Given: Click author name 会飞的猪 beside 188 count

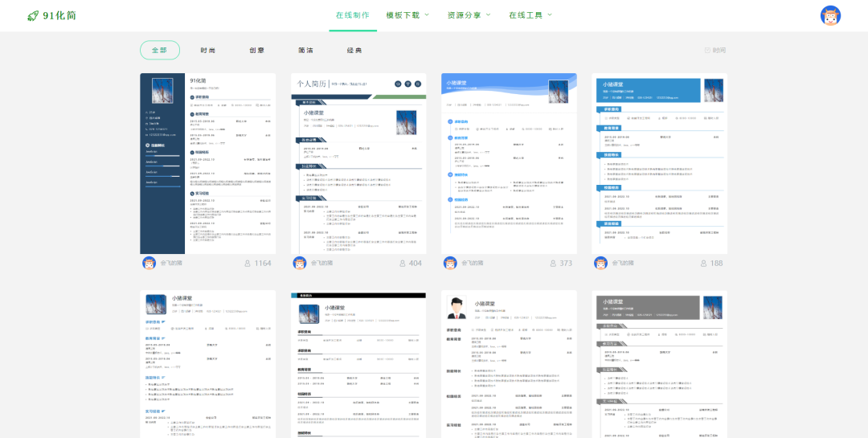Looking at the screenshot, I should click(623, 263).
